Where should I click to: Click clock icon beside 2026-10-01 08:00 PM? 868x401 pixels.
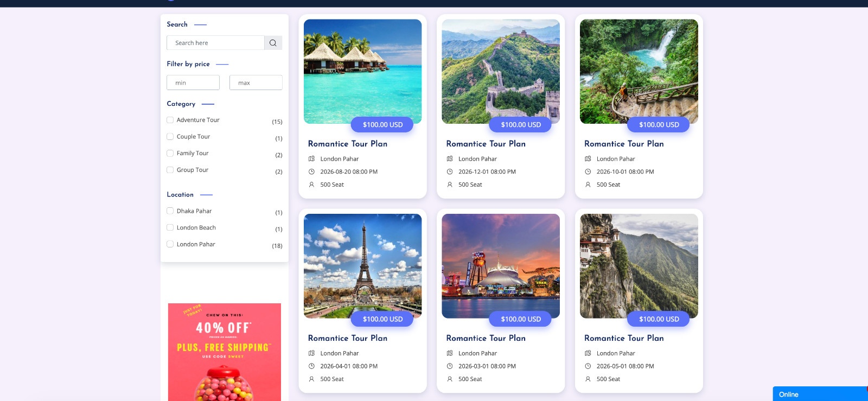click(x=588, y=171)
